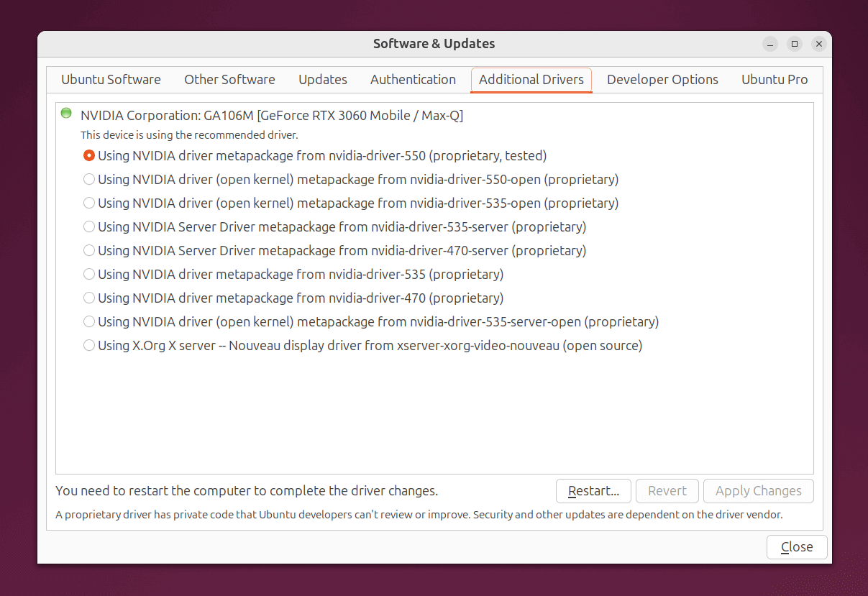Maximize the Software & Updates window
The width and height of the screenshot is (868, 596).
[x=795, y=44]
